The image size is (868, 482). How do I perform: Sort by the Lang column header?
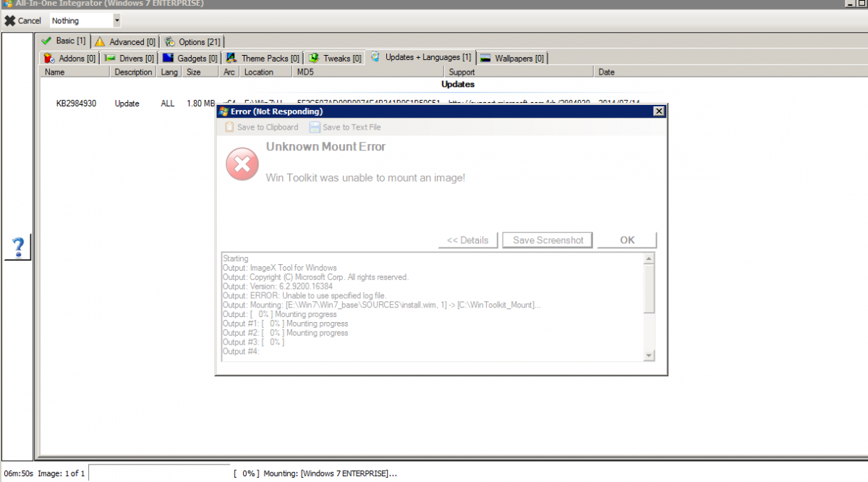coord(170,72)
